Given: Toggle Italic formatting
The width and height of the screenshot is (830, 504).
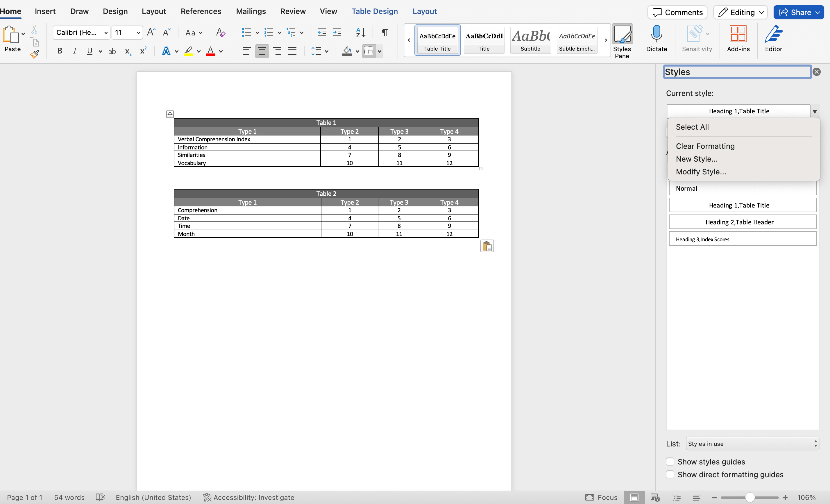Looking at the screenshot, I should coord(74,51).
